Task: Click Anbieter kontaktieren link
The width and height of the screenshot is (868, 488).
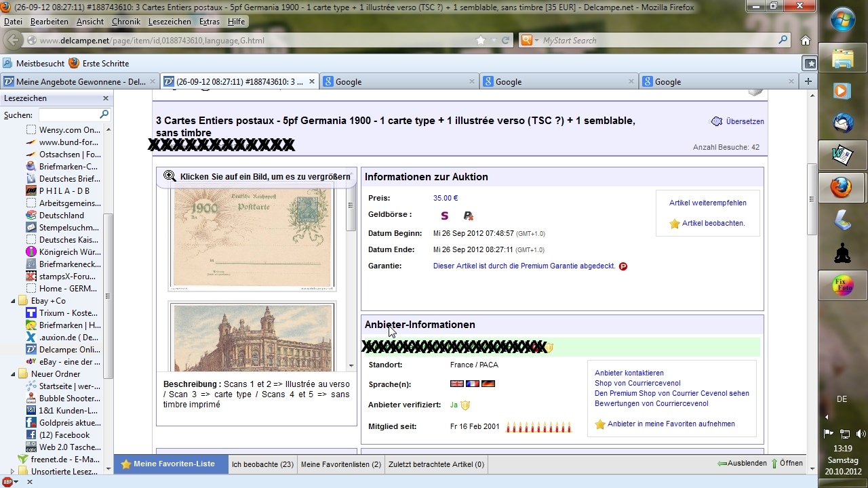Action: tap(629, 373)
